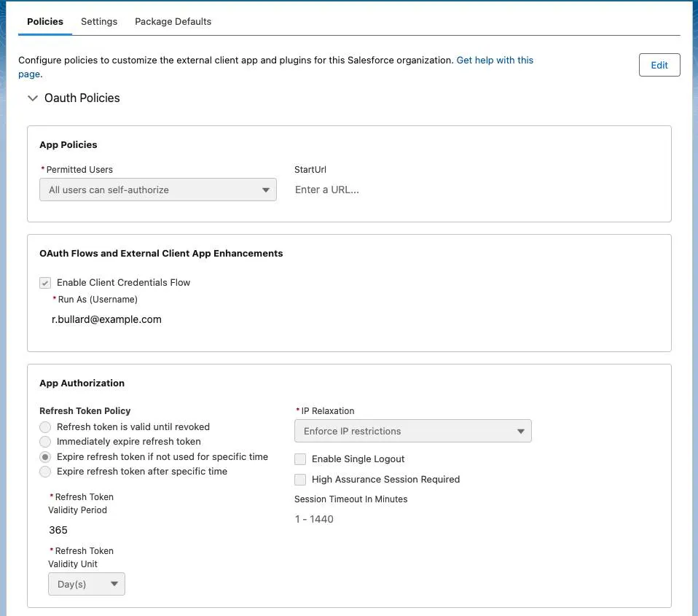698x616 pixels.
Task: Click the Refresh Token Validity Period value 365
Action: [58, 530]
